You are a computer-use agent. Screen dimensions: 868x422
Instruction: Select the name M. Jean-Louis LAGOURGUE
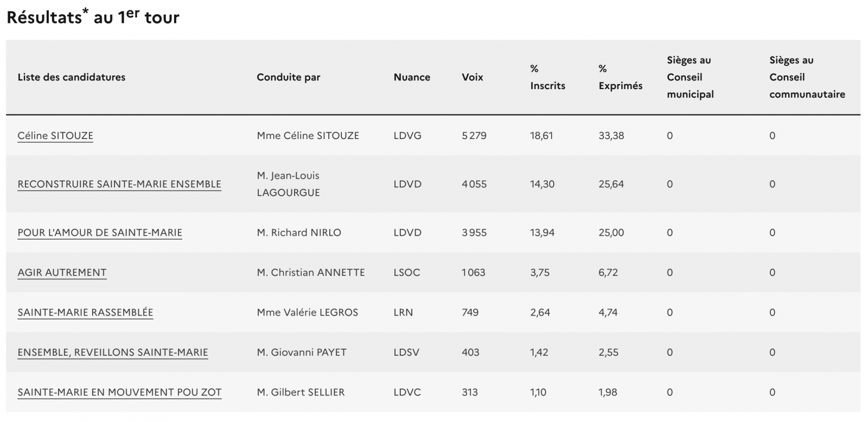click(x=288, y=184)
